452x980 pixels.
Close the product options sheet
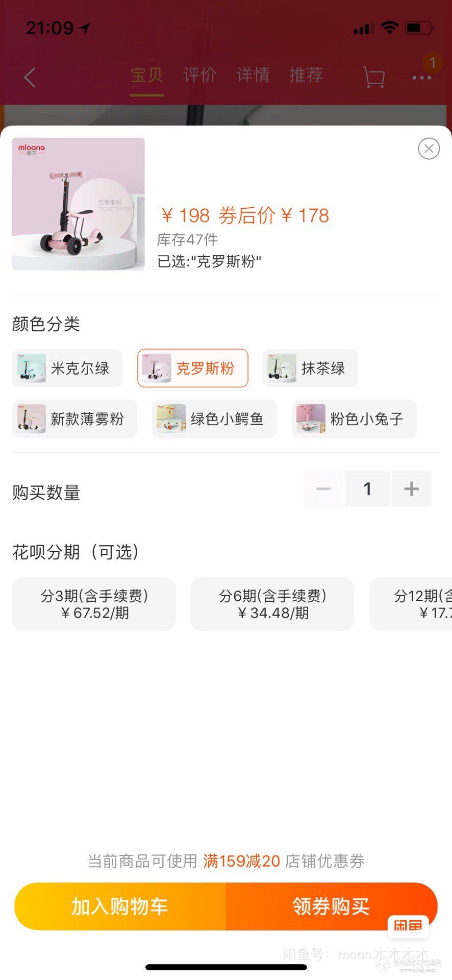coord(429,149)
